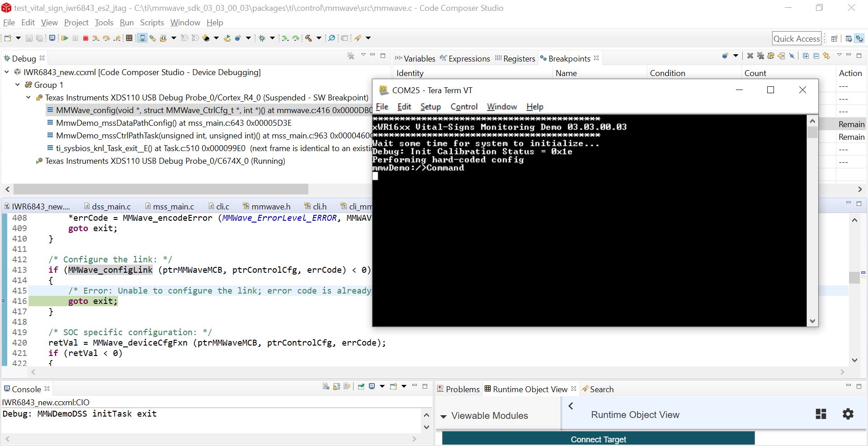
Task: Click the Quick Access search field
Action: point(797,38)
